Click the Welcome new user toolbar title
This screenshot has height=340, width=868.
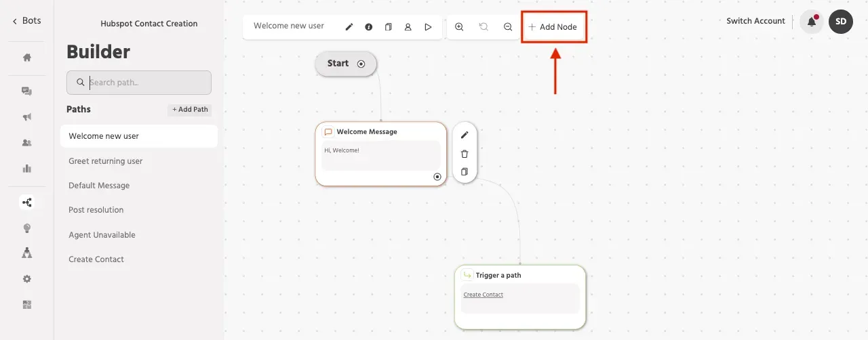click(x=289, y=26)
